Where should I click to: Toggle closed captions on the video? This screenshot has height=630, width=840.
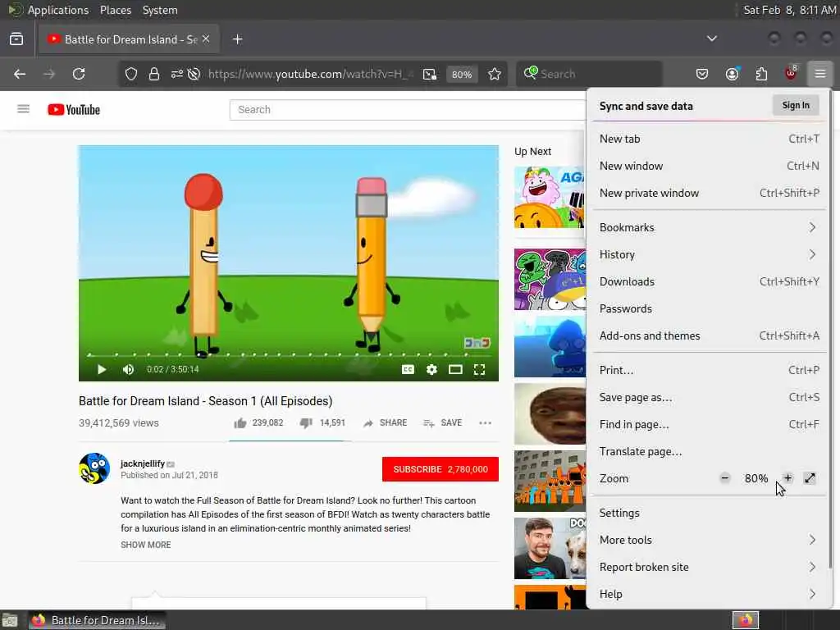point(408,369)
